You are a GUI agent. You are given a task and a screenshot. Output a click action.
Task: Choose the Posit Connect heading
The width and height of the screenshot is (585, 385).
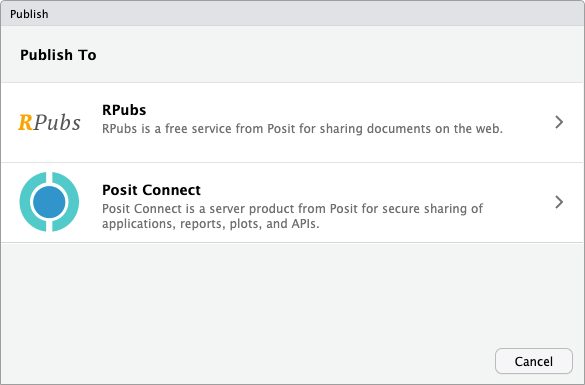151,190
